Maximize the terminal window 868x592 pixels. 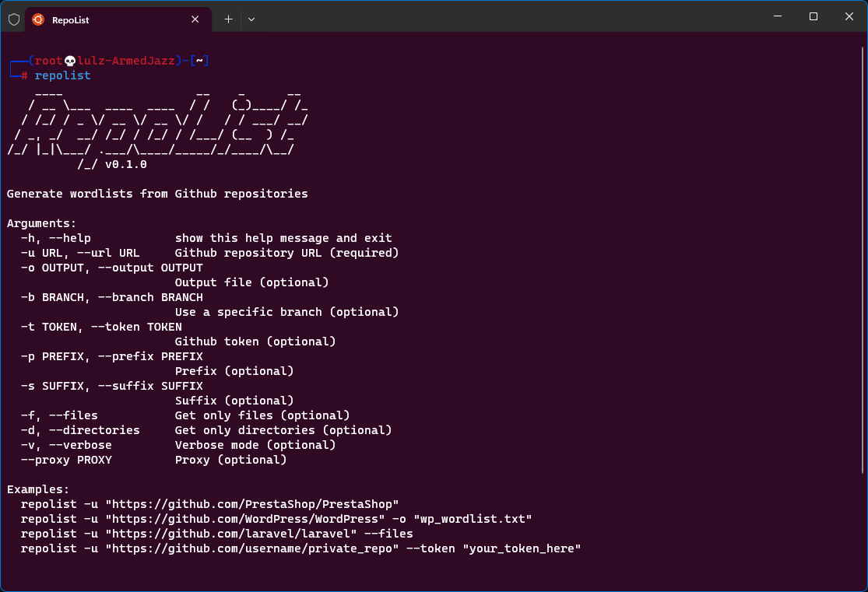(813, 16)
